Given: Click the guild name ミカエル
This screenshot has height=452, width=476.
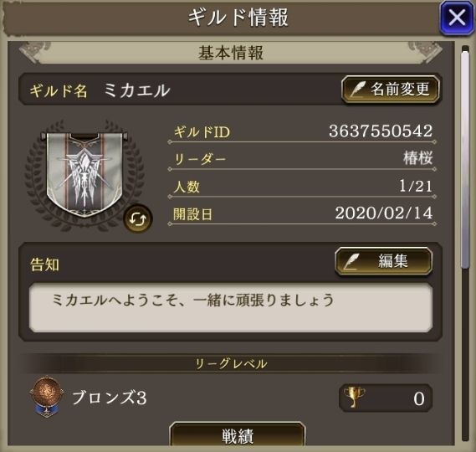Looking at the screenshot, I should pos(137,90).
